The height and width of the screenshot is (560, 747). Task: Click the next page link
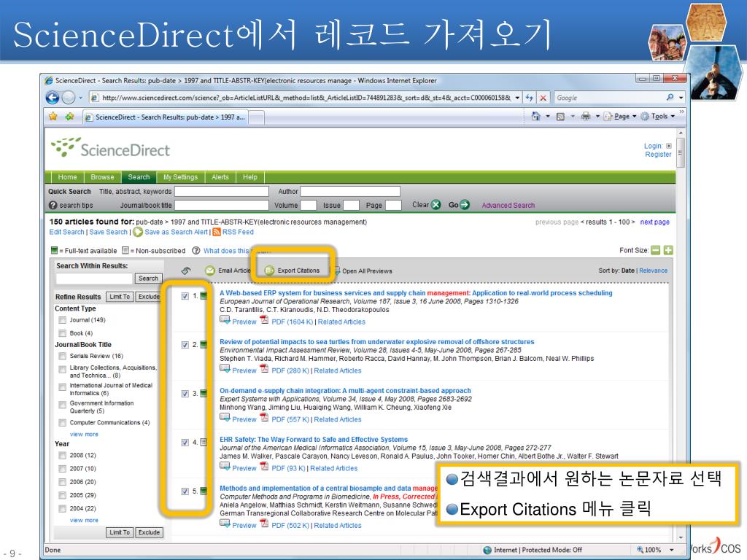[654, 222]
